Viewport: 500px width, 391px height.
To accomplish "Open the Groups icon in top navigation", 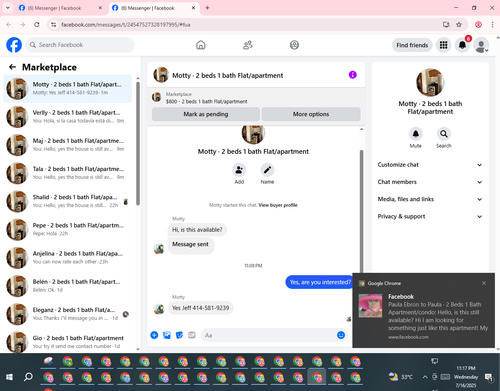I will click(x=294, y=45).
